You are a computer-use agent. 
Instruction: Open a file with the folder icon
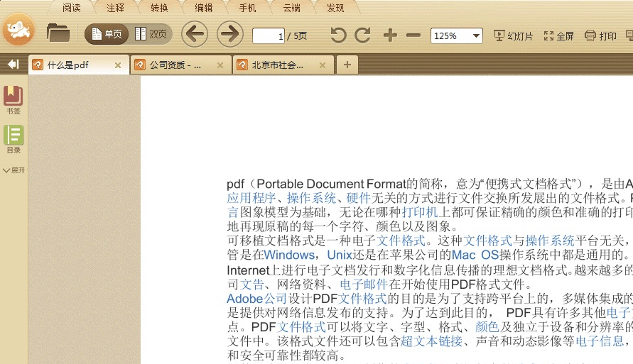58,33
